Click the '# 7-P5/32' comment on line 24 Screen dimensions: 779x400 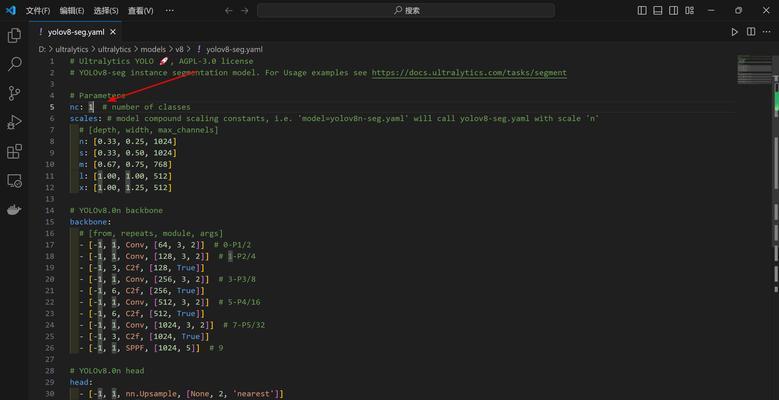tap(244, 325)
